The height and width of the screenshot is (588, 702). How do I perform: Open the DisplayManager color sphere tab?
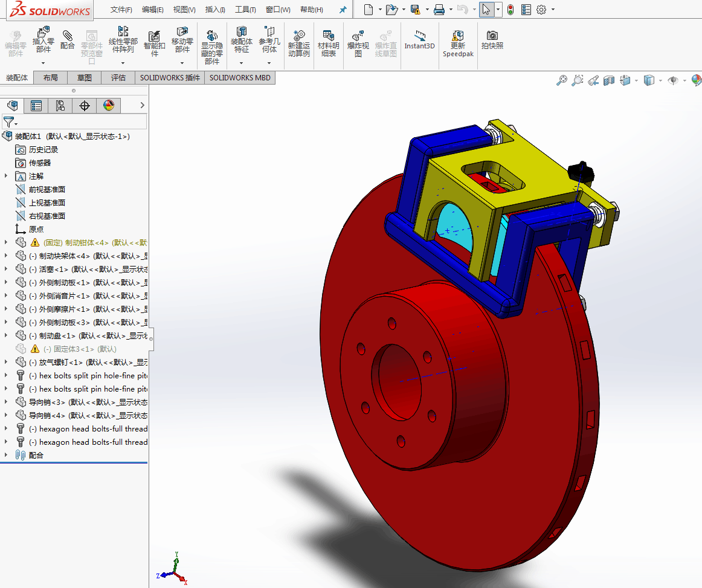(x=109, y=106)
